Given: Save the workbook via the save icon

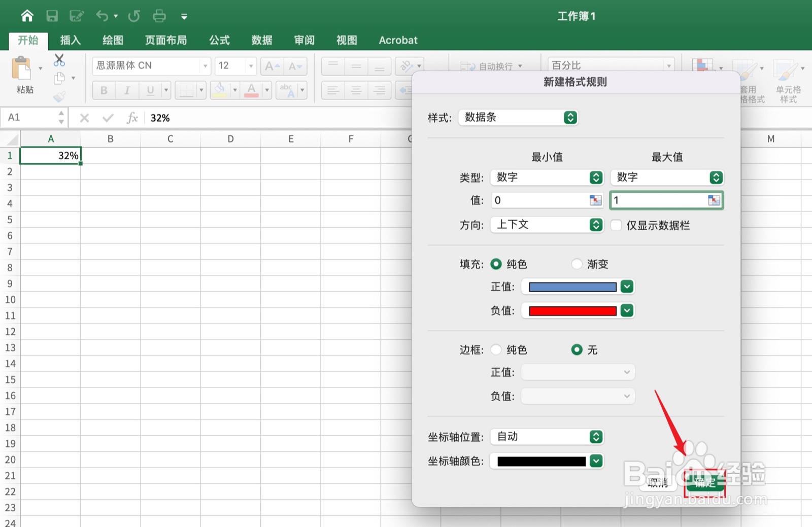Looking at the screenshot, I should [x=52, y=16].
